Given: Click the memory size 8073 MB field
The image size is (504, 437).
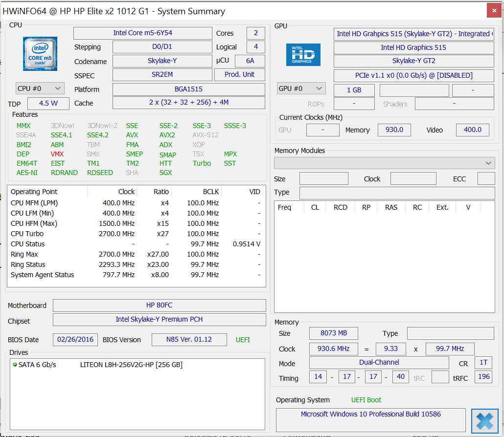Looking at the screenshot, I should [333, 333].
